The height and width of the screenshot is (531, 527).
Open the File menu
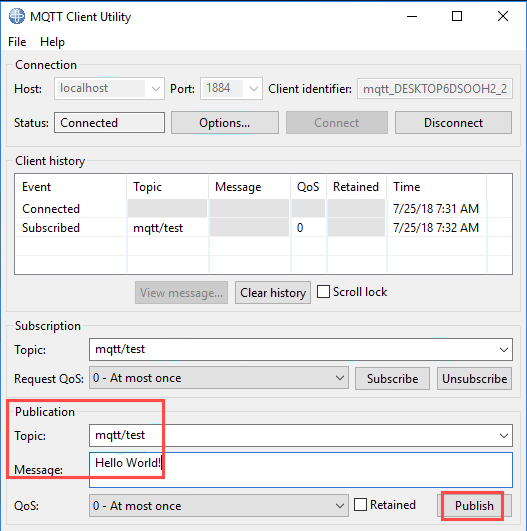[x=17, y=42]
